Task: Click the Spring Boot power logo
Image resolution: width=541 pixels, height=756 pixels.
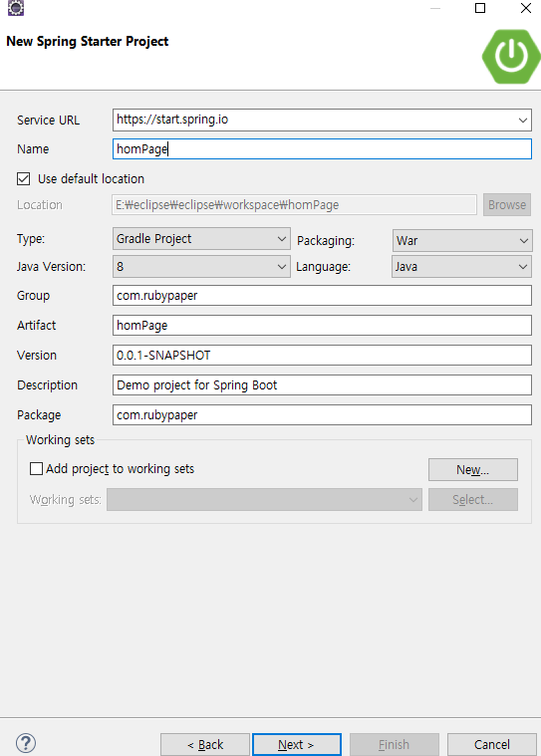Action: [511, 57]
